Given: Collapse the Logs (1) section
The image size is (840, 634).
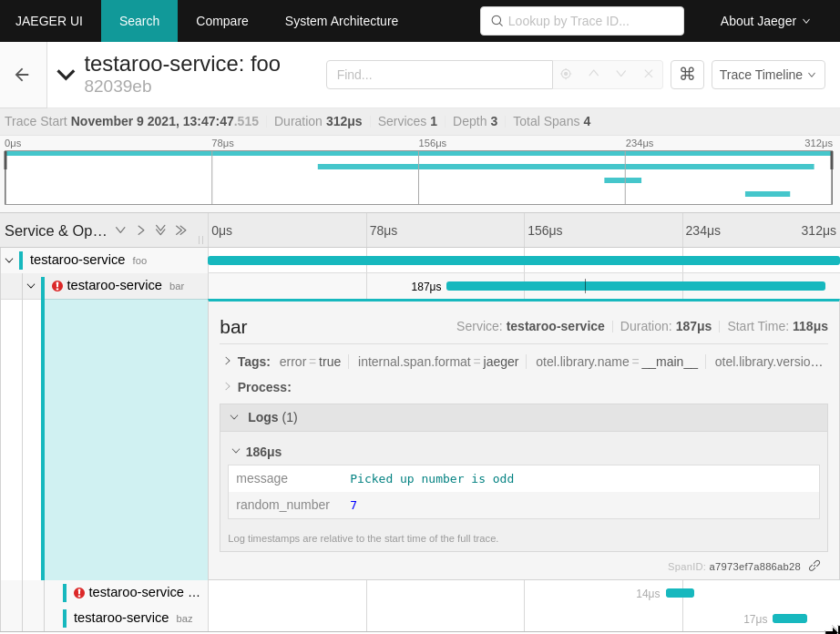Looking at the screenshot, I should pos(233,417).
